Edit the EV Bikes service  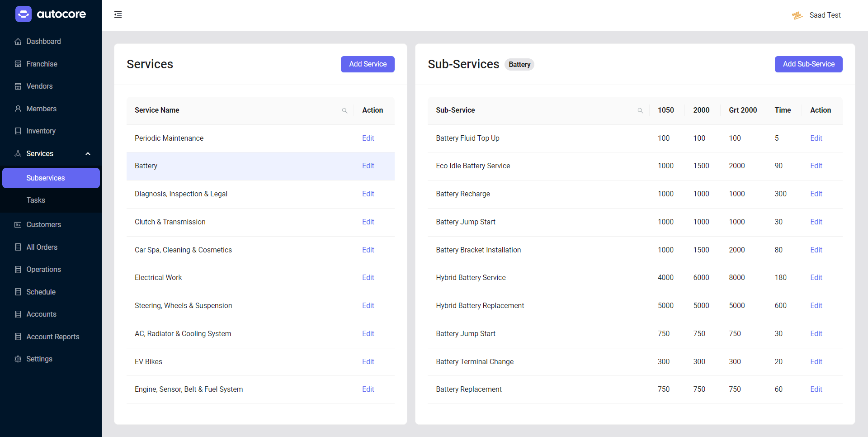click(x=368, y=361)
